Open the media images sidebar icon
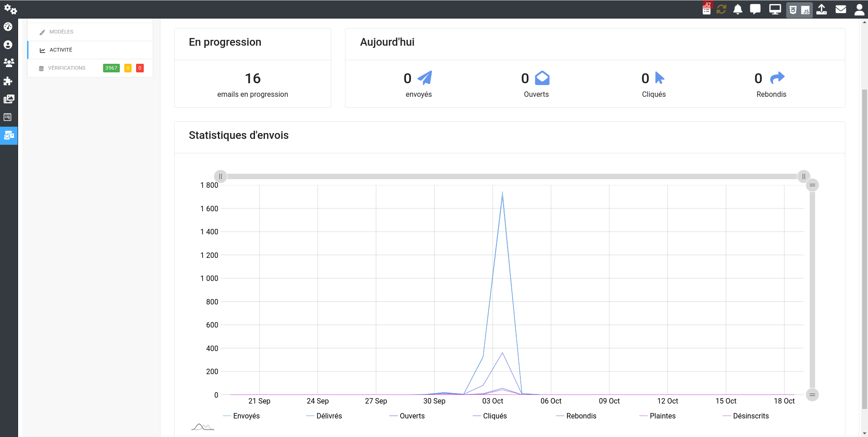The width and height of the screenshot is (868, 437). (x=9, y=99)
